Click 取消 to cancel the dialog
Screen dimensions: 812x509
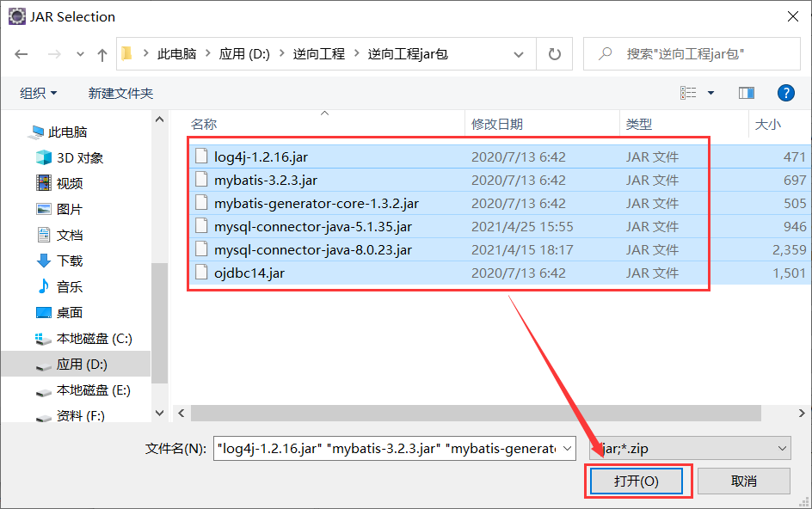[x=744, y=481]
